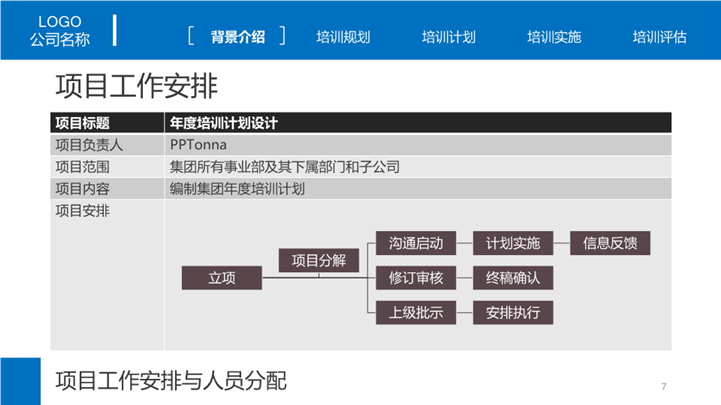The image size is (721, 405).
Task: Open the 培训计划 tab
Action: pyautogui.click(x=449, y=37)
